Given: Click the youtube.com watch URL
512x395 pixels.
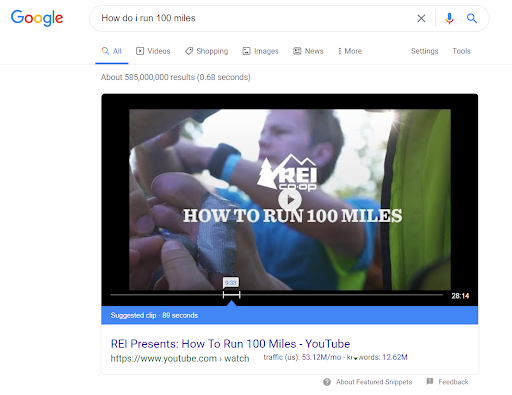Looking at the screenshot, I should [180, 358].
